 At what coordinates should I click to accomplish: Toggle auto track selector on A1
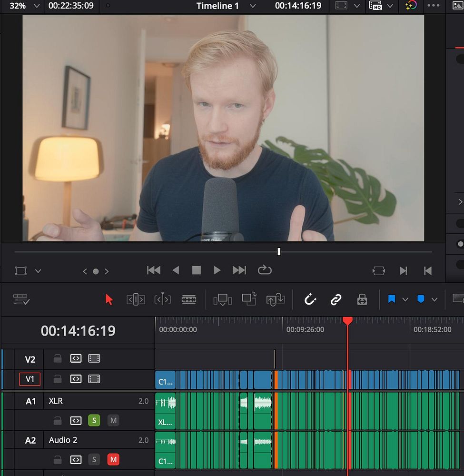tap(76, 421)
